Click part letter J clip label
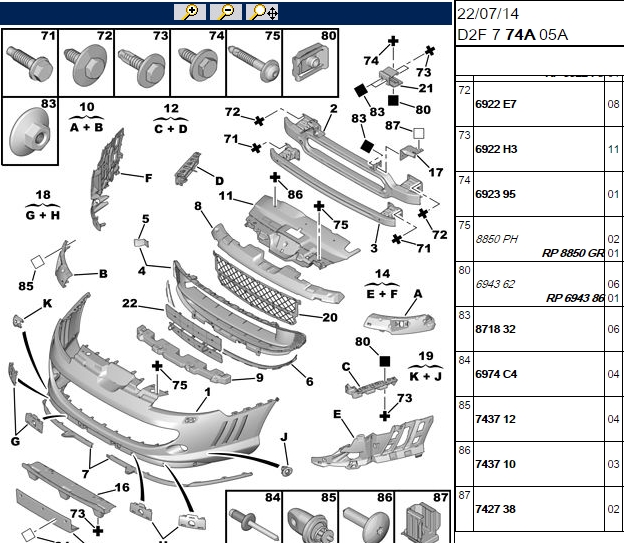624x543 pixels. point(283,437)
